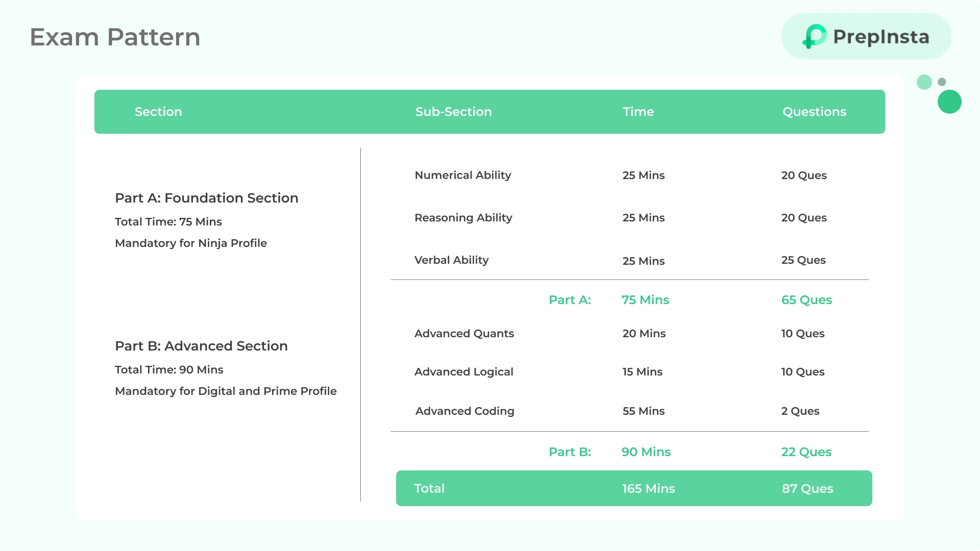This screenshot has width=980, height=551.
Task: Click 15 Mins in Advanced Logical row
Action: [x=643, y=372]
